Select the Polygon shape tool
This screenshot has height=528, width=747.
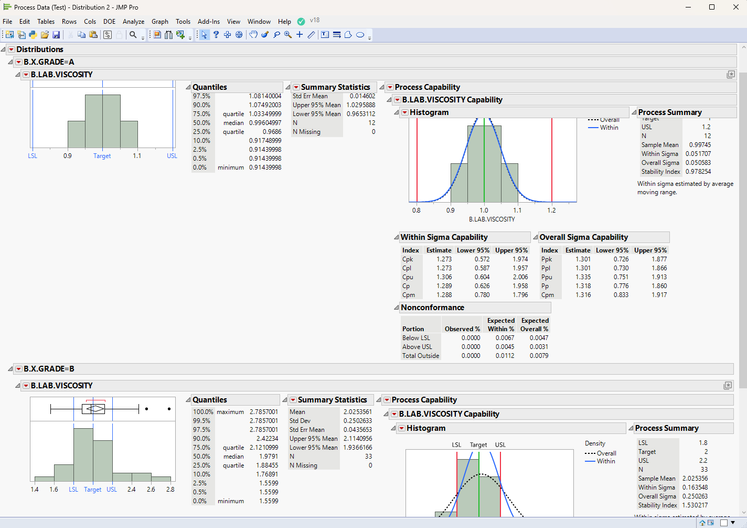[347, 34]
